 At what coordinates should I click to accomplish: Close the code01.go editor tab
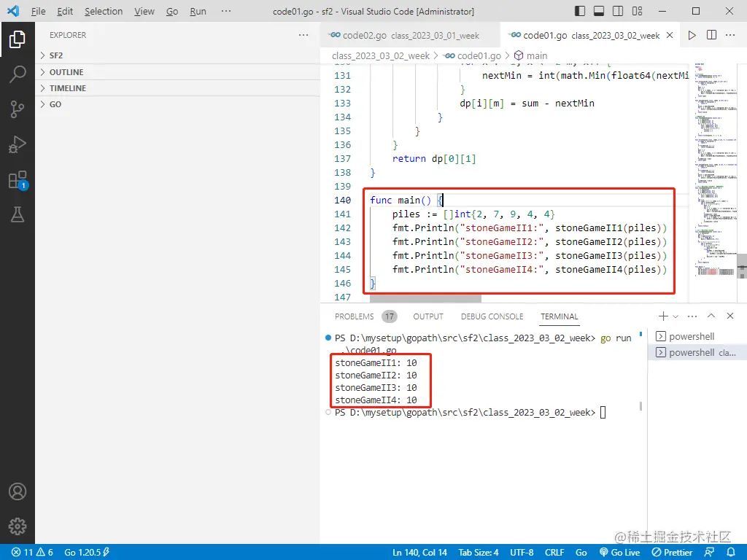(670, 35)
